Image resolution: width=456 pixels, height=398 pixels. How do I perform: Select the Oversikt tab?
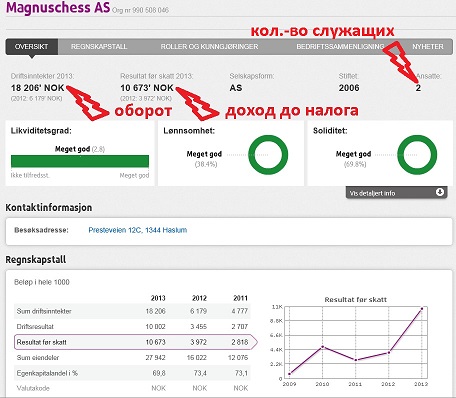(32, 47)
